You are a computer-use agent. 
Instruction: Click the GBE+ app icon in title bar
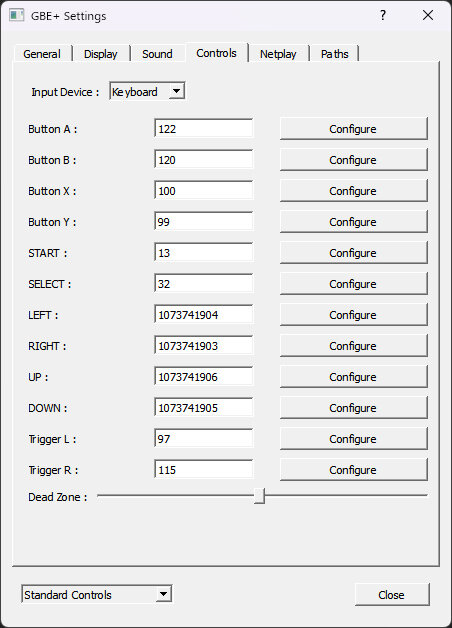tap(16, 16)
